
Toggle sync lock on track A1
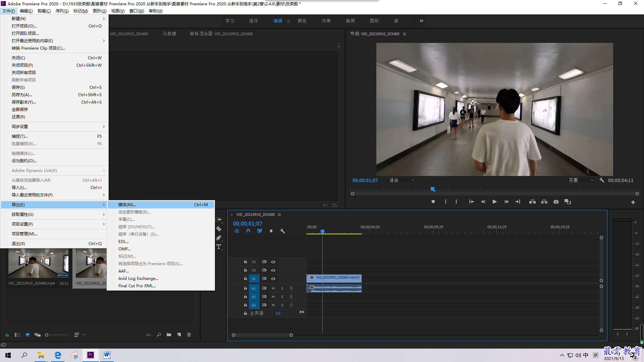[x=264, y=288]
